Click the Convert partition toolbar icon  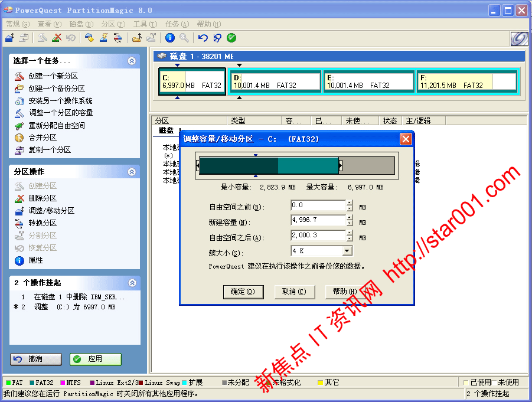(x=118, y=38)
